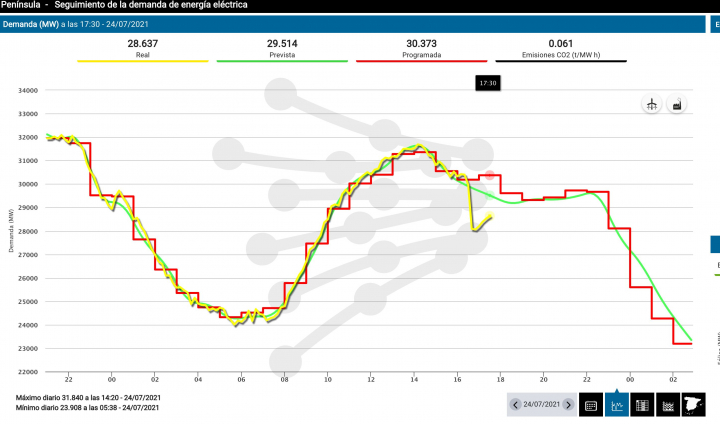The image size is (720, 424).
Task: Click the Spain map icon
Action: tap(693, 405)
